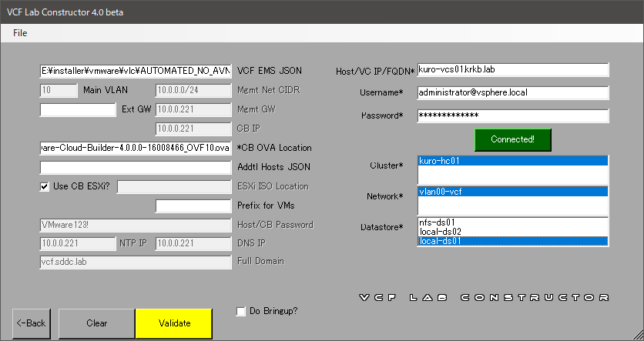The height and width of the screenshot is (341, 644).
Task: Select nfs-ds01 datastore
Action: 512,222
